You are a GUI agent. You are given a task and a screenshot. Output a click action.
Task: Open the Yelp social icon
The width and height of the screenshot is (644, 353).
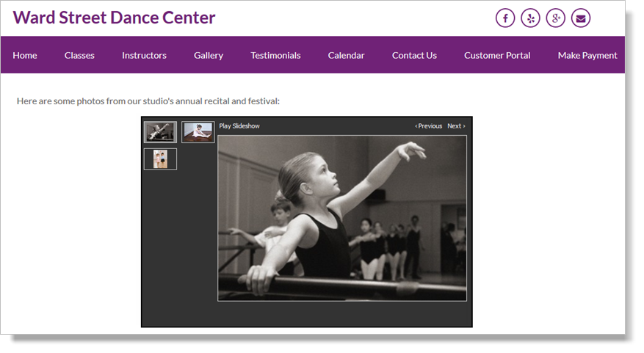tap(530, 18)
